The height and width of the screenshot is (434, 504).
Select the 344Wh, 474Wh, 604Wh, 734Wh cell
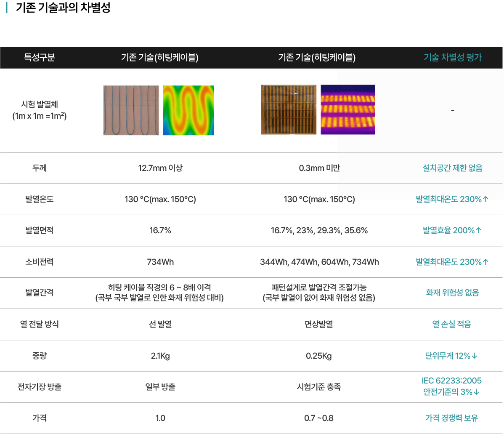click(x=319, y=262)
